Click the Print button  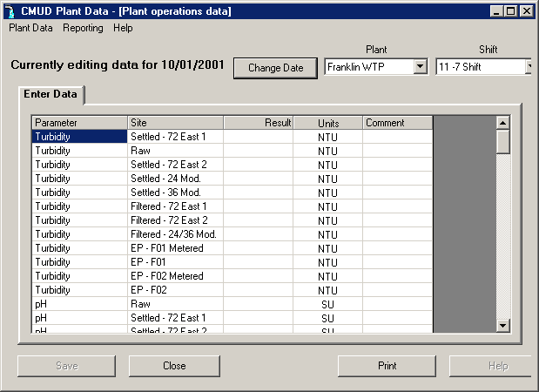387,366
